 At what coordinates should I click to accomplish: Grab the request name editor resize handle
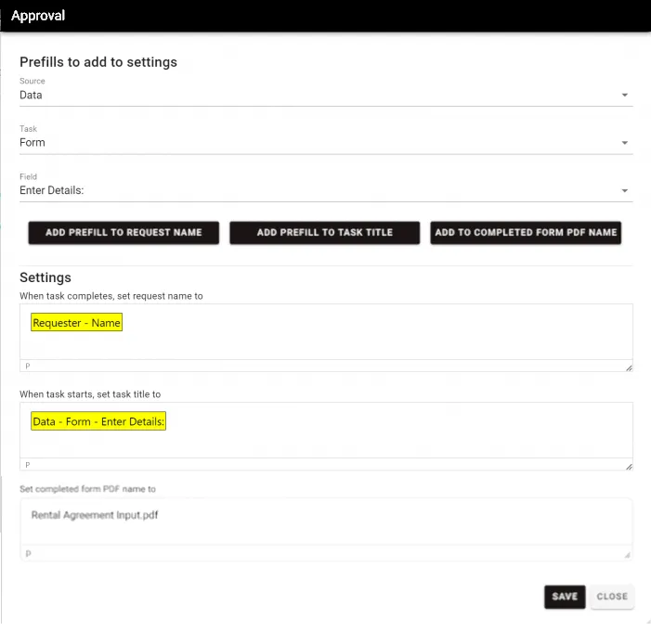point(628,367)
